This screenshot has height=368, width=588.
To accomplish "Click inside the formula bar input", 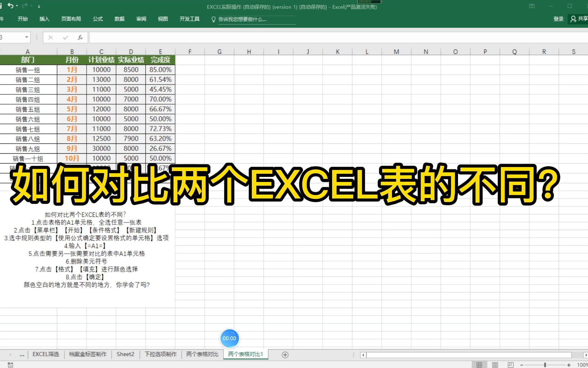I will [x=338, y=37].
